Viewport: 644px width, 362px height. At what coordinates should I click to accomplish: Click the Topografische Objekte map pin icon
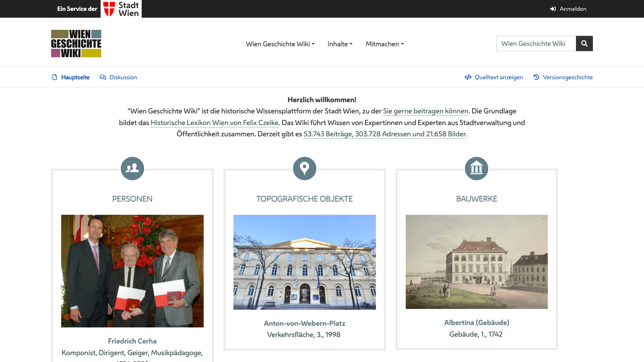(x=305, y=169)
